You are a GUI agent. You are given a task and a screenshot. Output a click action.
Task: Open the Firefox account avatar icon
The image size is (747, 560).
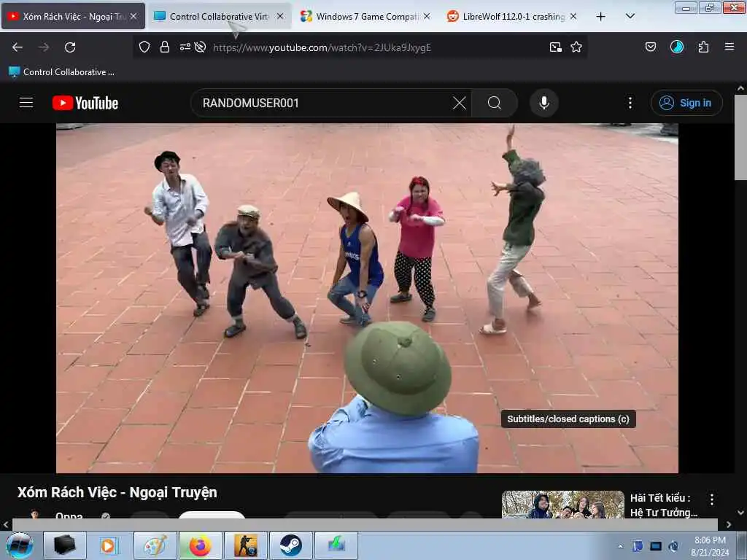(676, 47)
